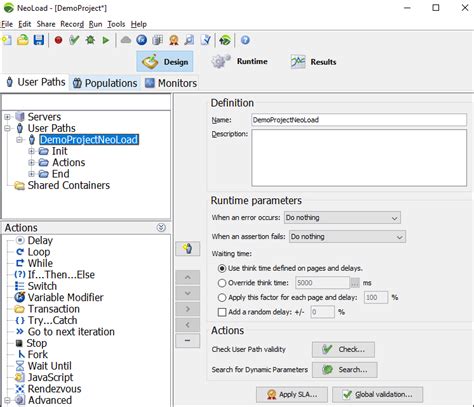Open the When an error occurs dropdown
This screenshot has width=474, height=407.
tap(342, 218)
